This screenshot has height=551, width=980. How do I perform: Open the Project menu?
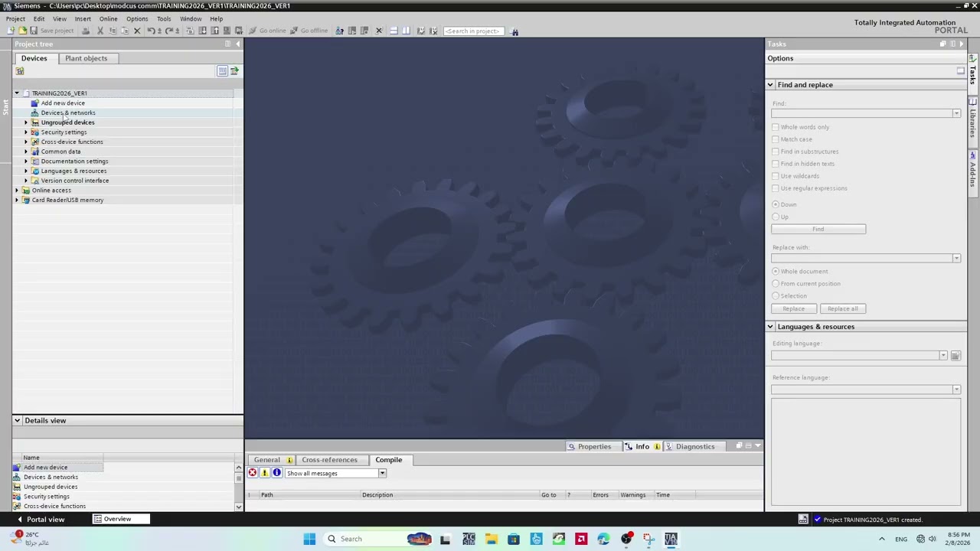click(15, 18)
